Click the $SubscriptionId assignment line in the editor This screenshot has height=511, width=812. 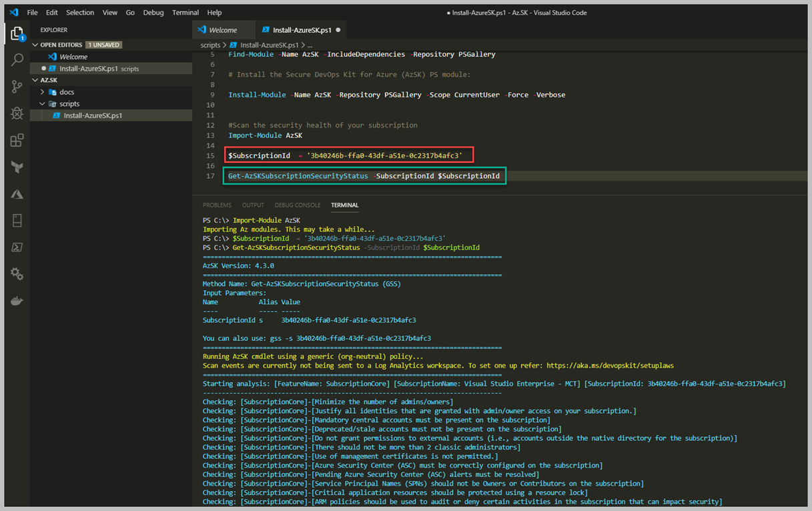pyautogui.click(x=345, y=155)
